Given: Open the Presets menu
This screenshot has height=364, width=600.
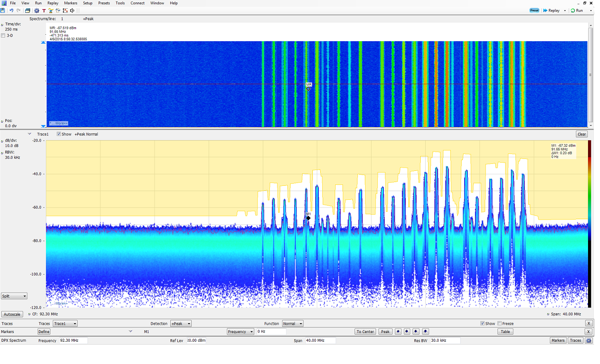Looking at the screenshot, I should [104, 3].
